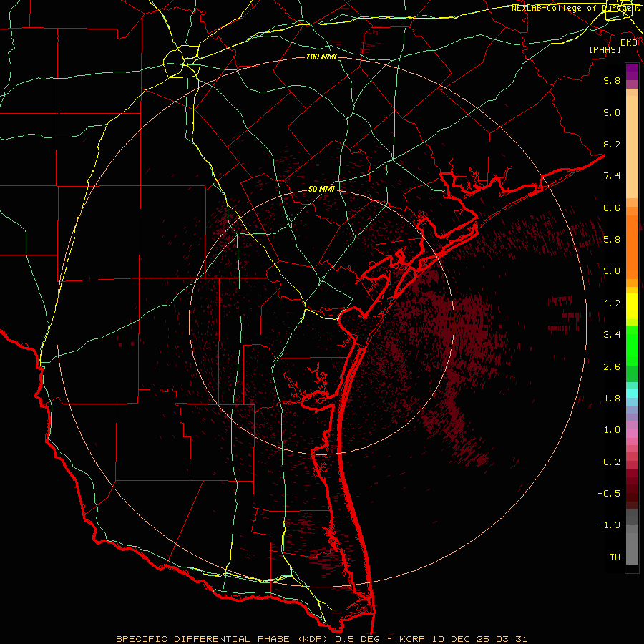The height and width of the screenshot is (644, 644).
Task: Select the 7.4 legend value
Action: [x=612, y=176]
